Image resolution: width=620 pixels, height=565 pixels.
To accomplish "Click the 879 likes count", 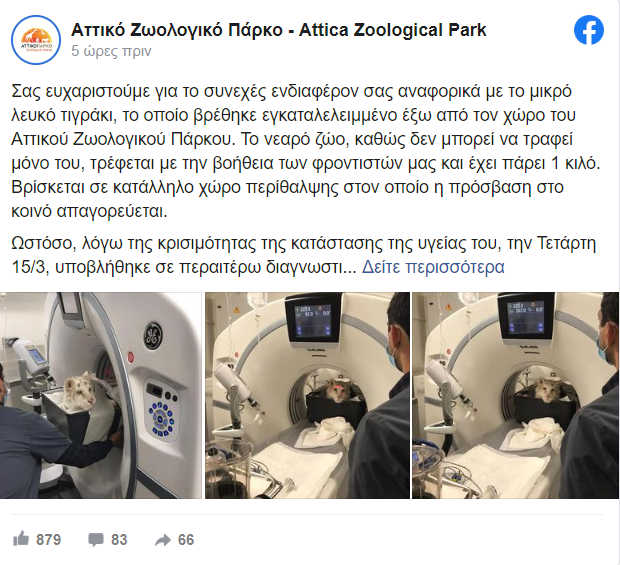I will (x=49, y=540).
